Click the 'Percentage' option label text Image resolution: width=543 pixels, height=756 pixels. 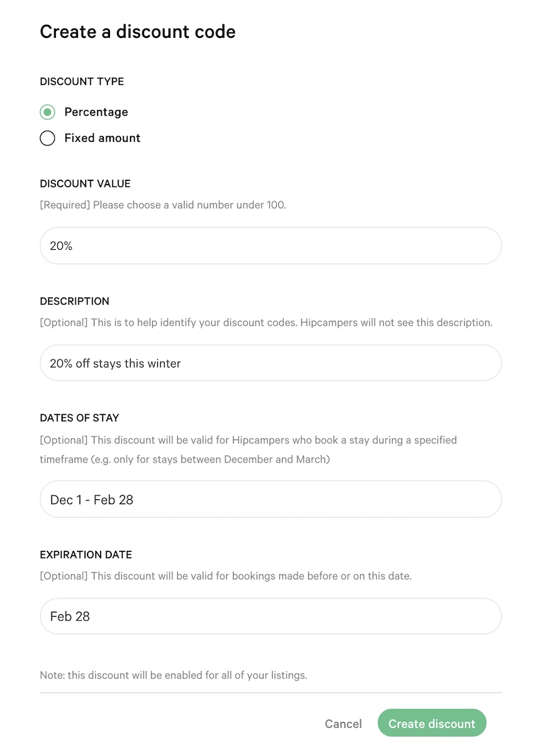pyautogui.click(x=96, y=112)
